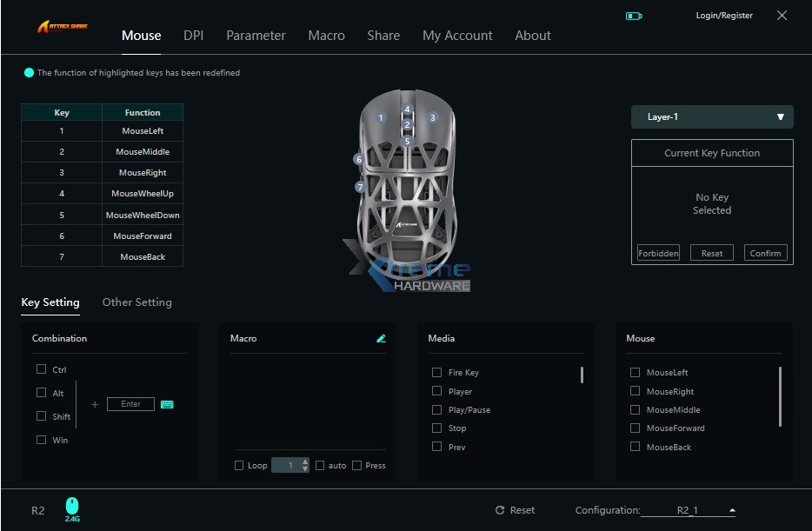The width and height of the screenshot is (812, 531).
Task: Click the Mouse list vertical scrollbar
Action: pyautogui.click(x=780, y=396)
